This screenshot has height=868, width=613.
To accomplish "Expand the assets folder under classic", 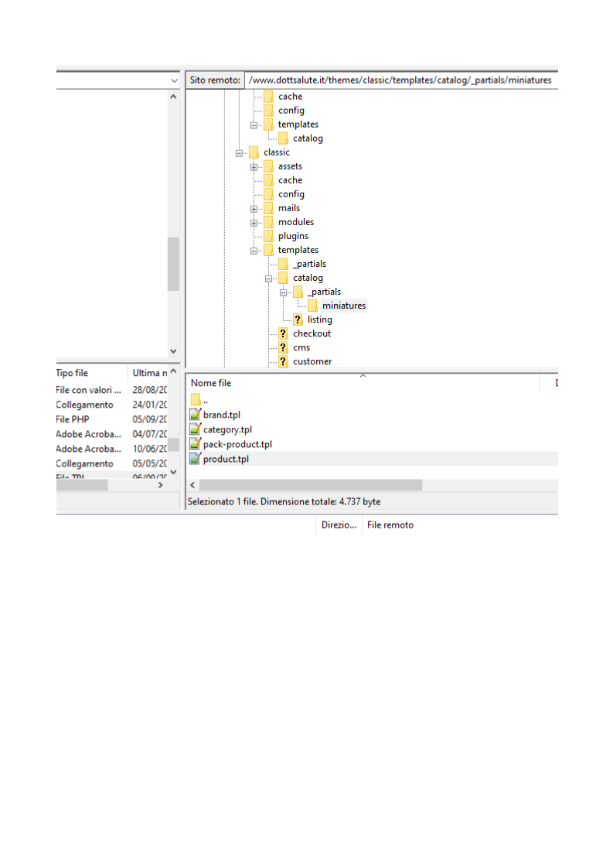I will tap(254, 167).
